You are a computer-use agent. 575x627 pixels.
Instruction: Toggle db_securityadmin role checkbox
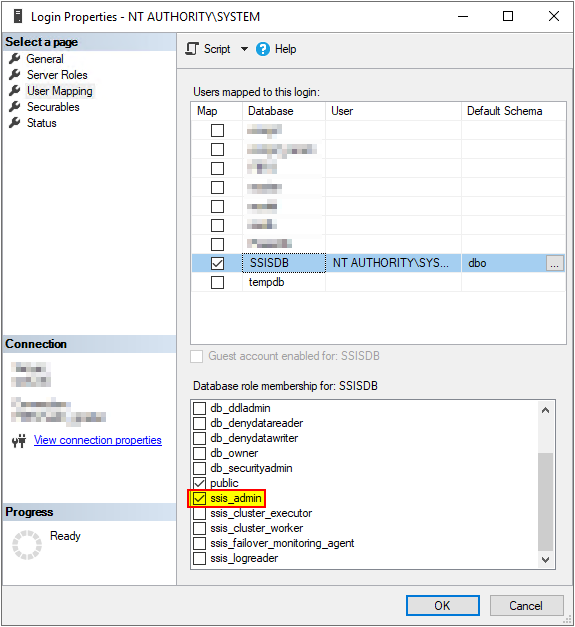200,469
